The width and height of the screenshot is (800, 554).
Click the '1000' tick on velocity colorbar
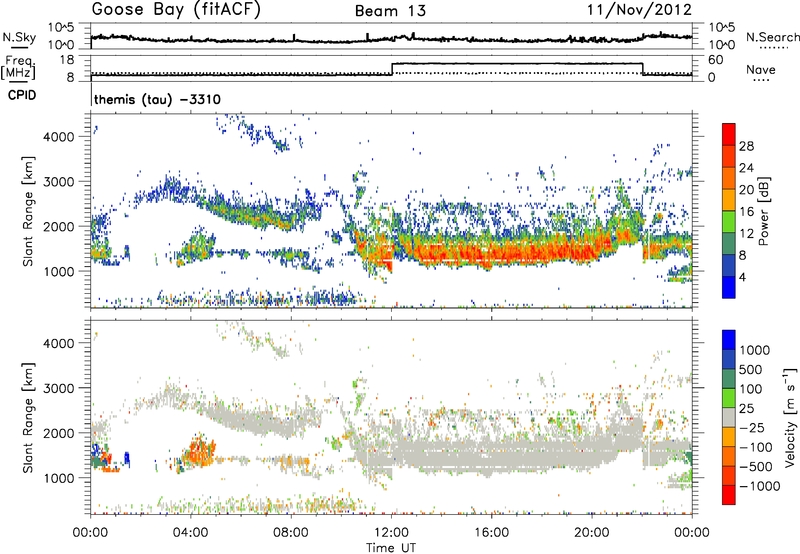(x=755, y=350)
